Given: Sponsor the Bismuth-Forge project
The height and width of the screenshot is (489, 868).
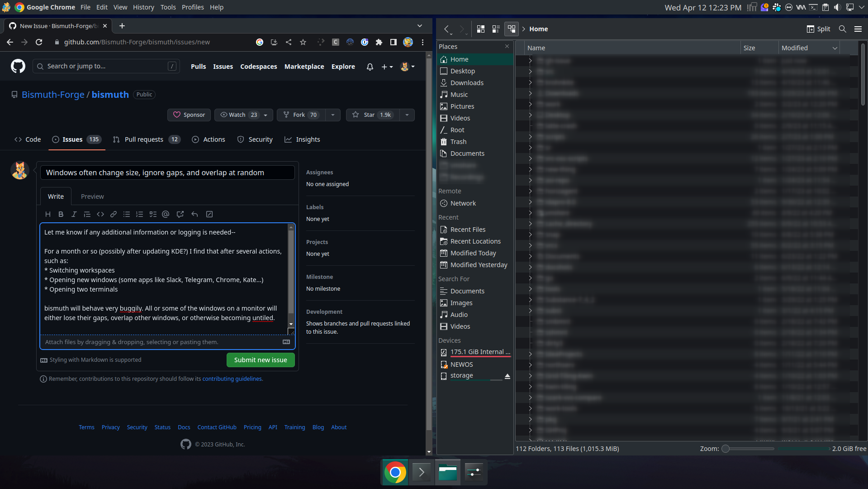Looking at the screenshot, I should [x=189, y=115].
